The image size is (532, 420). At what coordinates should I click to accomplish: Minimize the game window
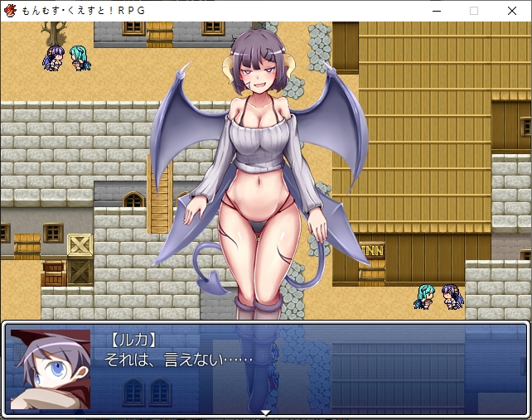click(x=437, y=11)
